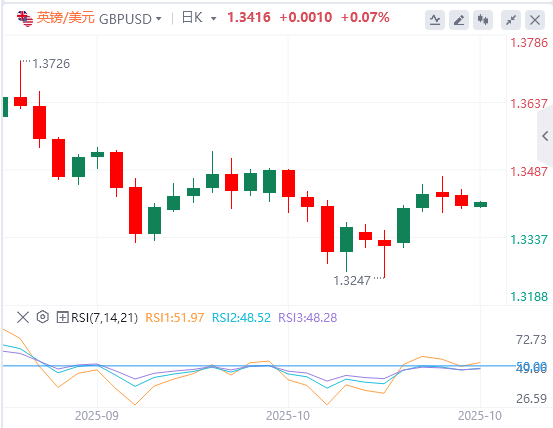Collapse the chart with shrink arrows icon

coord(511,20)
